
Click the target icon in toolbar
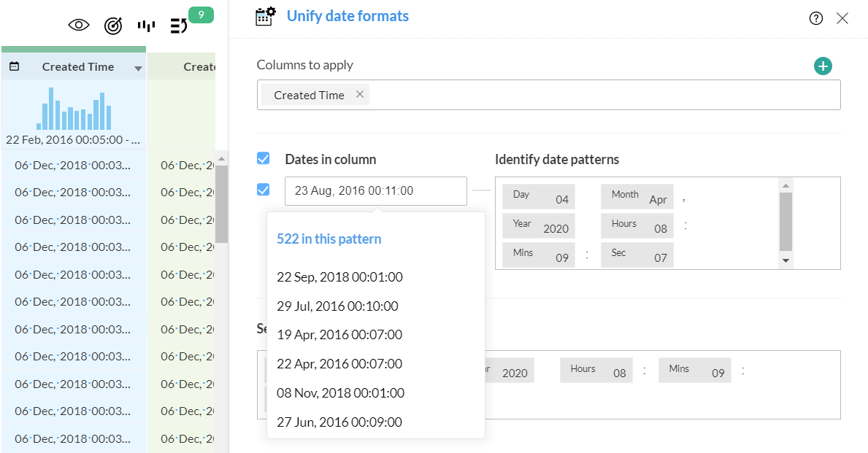(x=113, y=26)
